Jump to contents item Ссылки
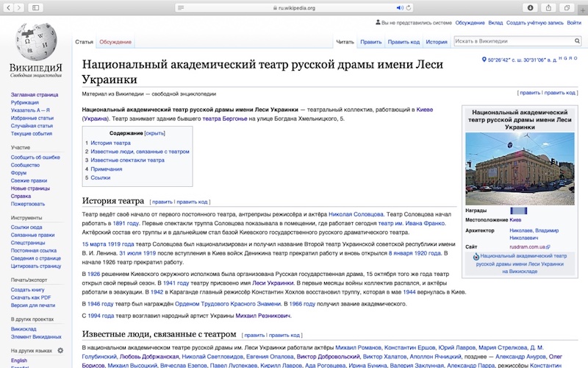Image resolution: width=588 pixels, height=368 pixels. click(x=101, y=177)
